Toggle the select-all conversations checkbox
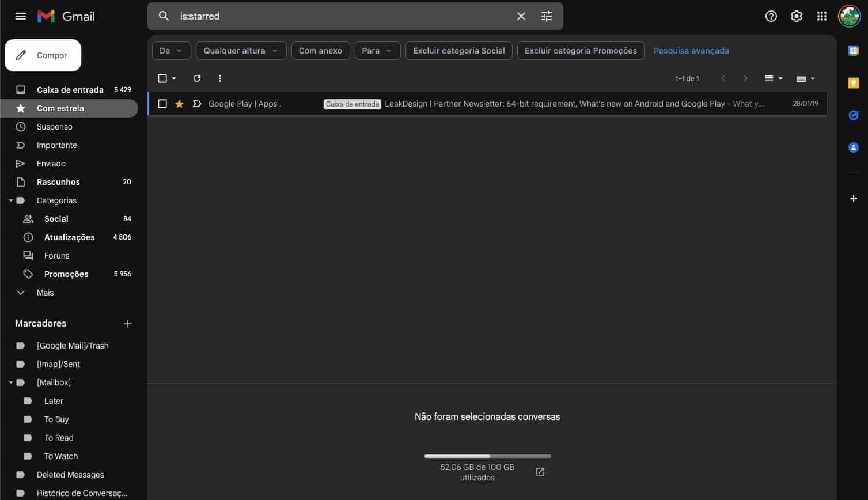868x500 pixels. [x=162, y=78]
